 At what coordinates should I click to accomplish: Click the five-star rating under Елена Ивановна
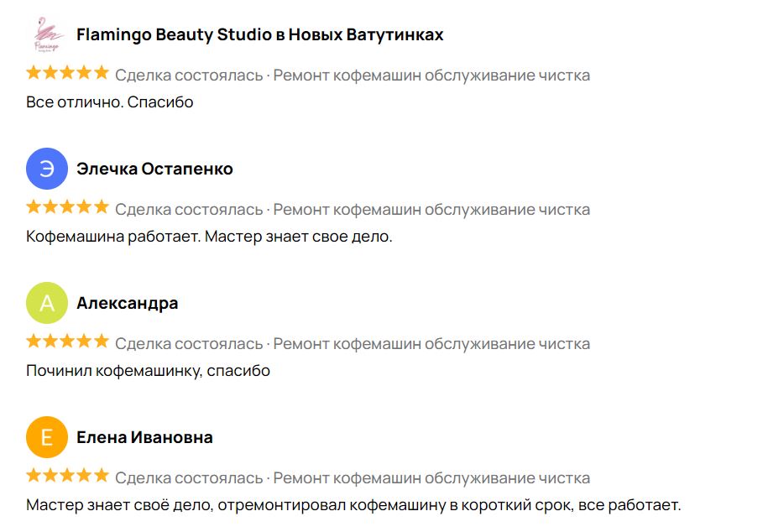(x=68, y=476)
